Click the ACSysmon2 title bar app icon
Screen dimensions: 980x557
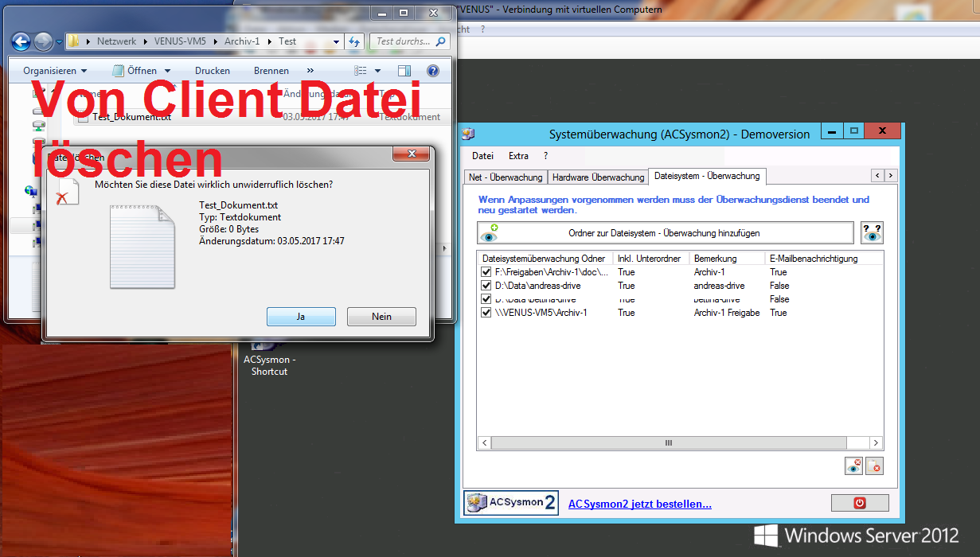point(468,134)
